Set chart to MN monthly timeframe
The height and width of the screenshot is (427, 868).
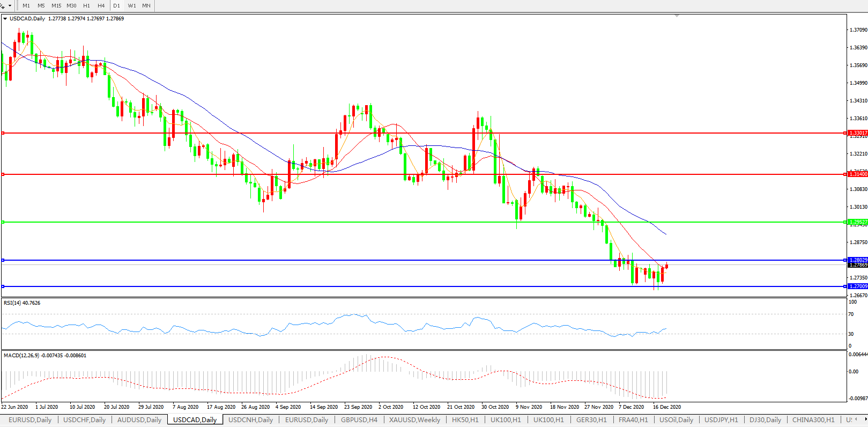coord(146,6)
